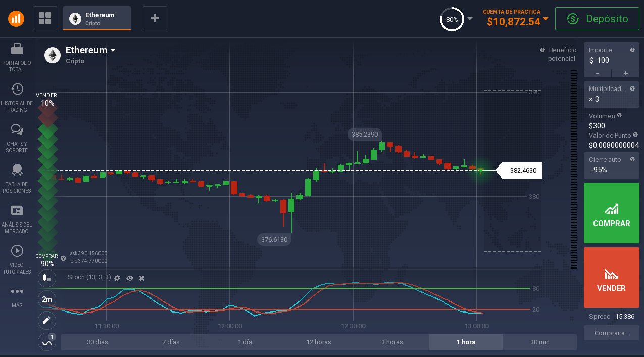The height and width of the screenshot is (357, 644).
Task: Click the VENDER 10% sentiment label
Action: pyautogui.click(x=46, y=99)
